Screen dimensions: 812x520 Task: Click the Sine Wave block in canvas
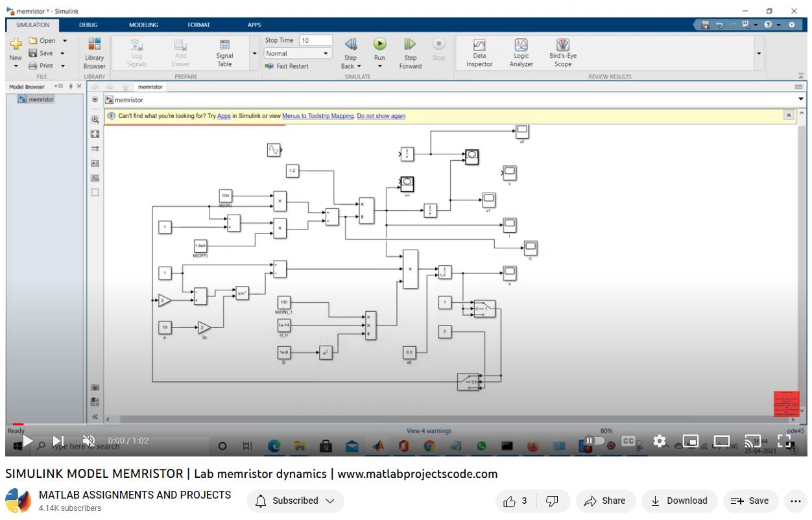(274, 150)
